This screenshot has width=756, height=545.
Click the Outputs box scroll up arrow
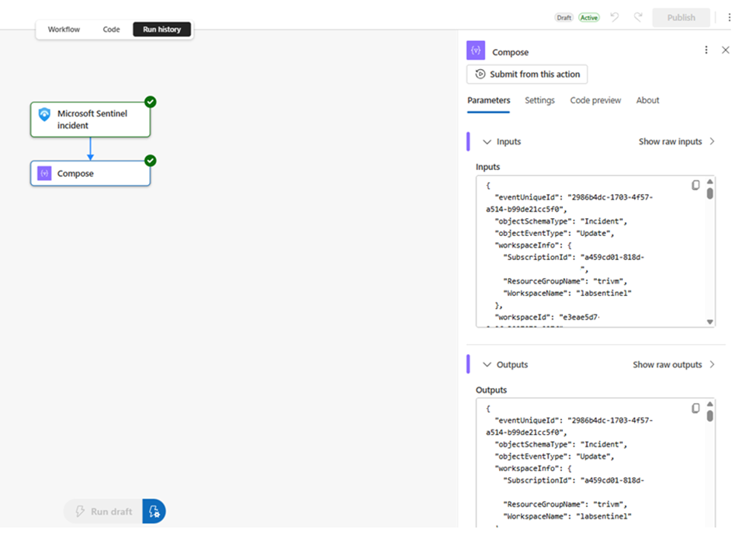coord(709,404)
